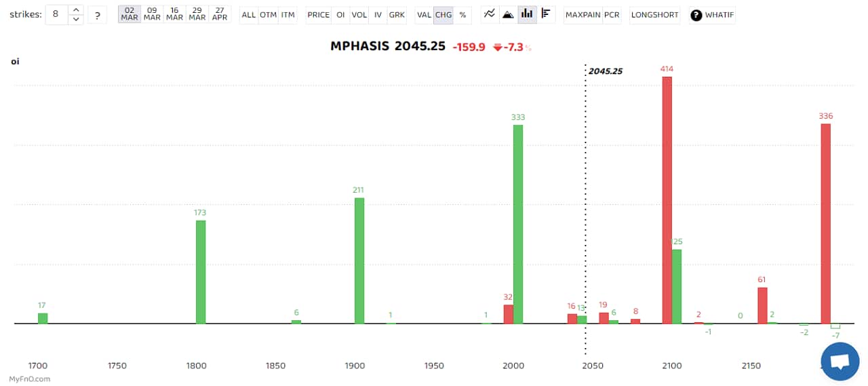Open the chat support bubble

840,362
